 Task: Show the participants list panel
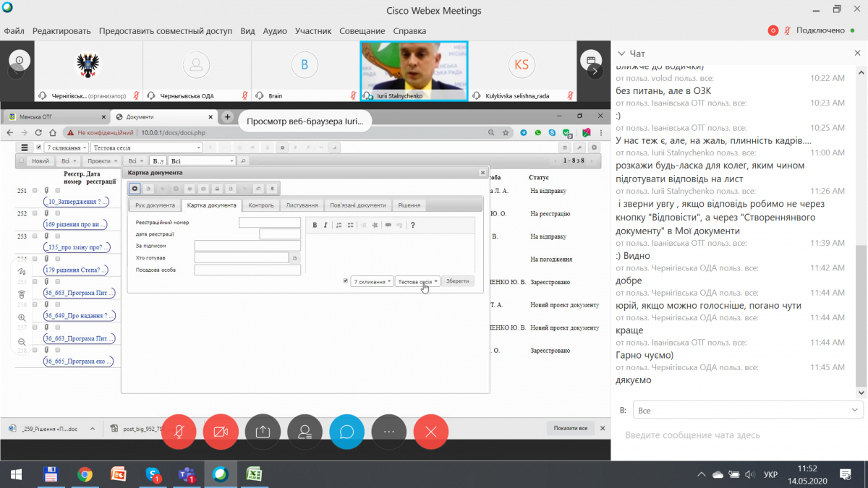pyautogui.click(x=305, y=432)
